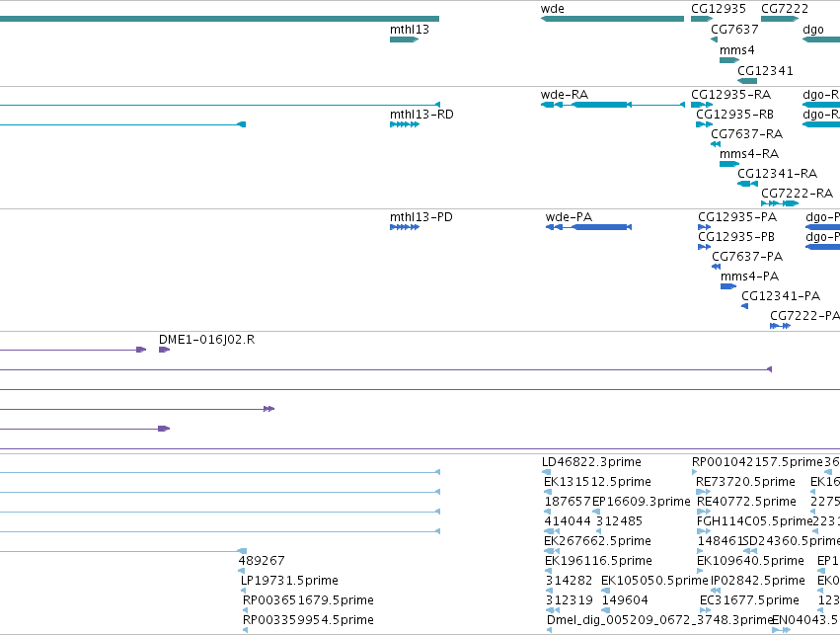This screenshot has width=840, height=635.
Task: Click the RE40772.5prime EST label
Action: (x=747, y=502)
